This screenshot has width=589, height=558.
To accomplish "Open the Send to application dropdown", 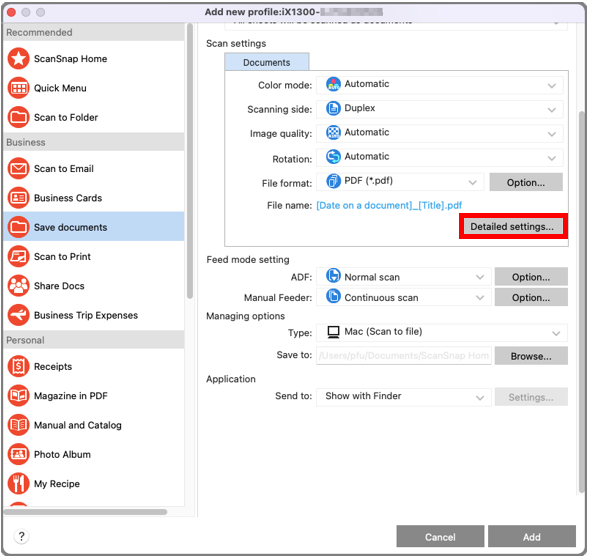I will point(404,397).
